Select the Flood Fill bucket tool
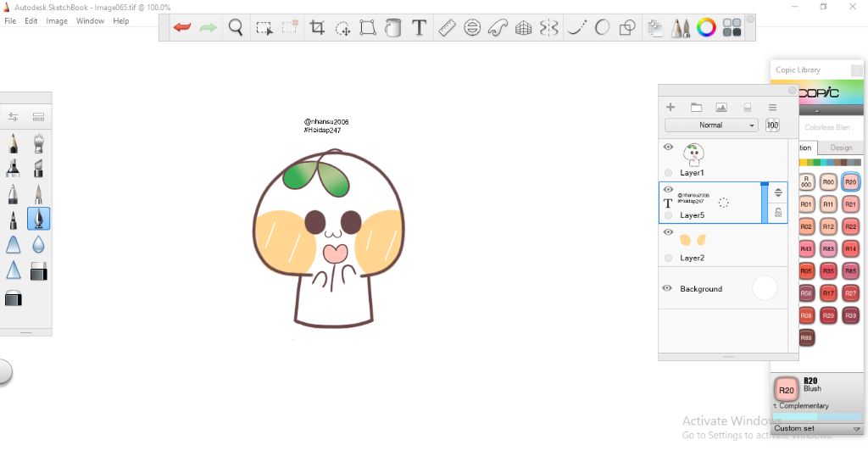 pos(392,27)
